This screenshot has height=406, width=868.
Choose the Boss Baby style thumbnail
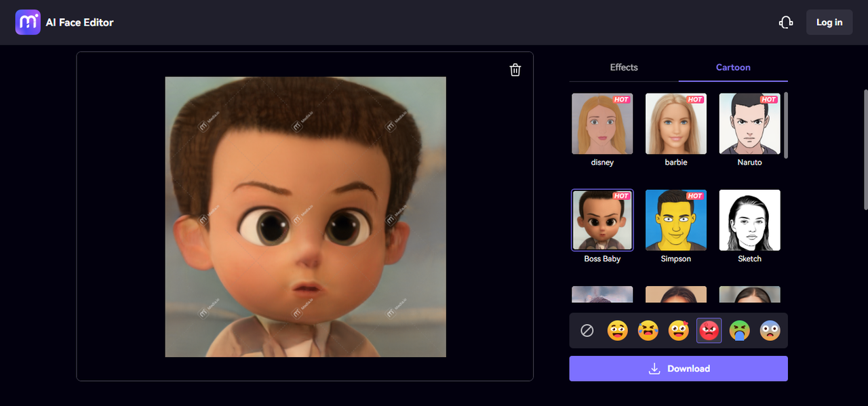point(602,220)
